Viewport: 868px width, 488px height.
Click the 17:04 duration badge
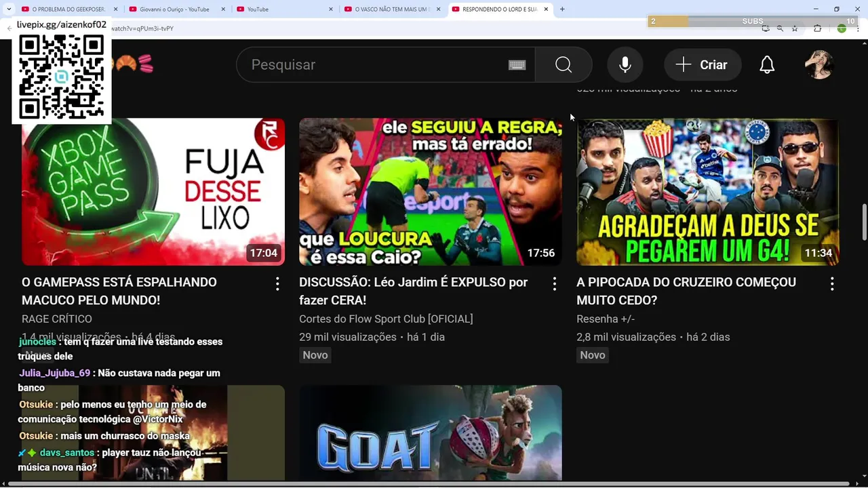(x=263, y=253)
